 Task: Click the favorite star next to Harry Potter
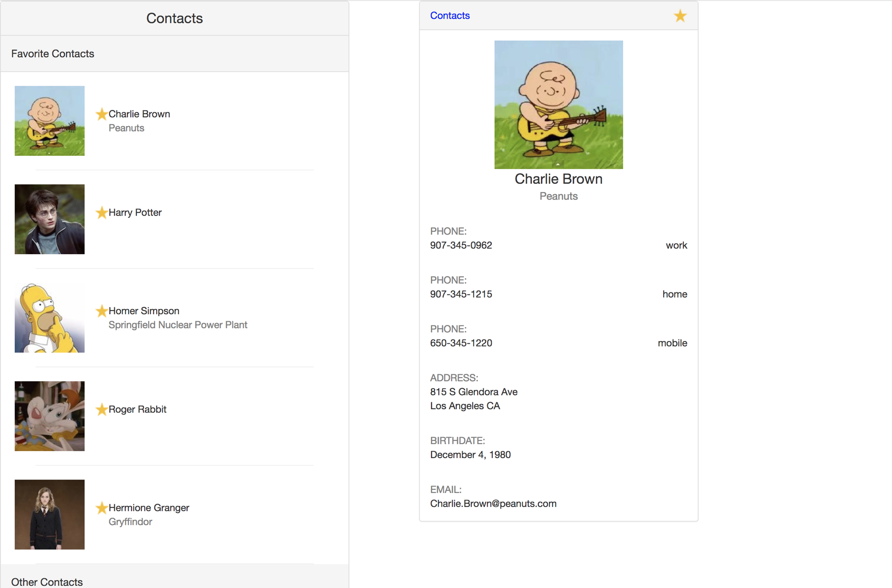pos(102,212)
